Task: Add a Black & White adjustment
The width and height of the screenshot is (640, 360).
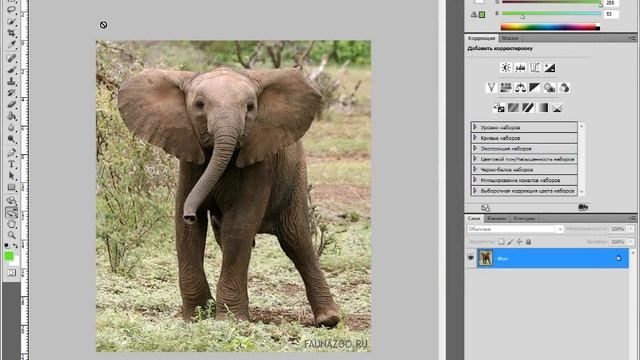Action: tap(535, 88)
